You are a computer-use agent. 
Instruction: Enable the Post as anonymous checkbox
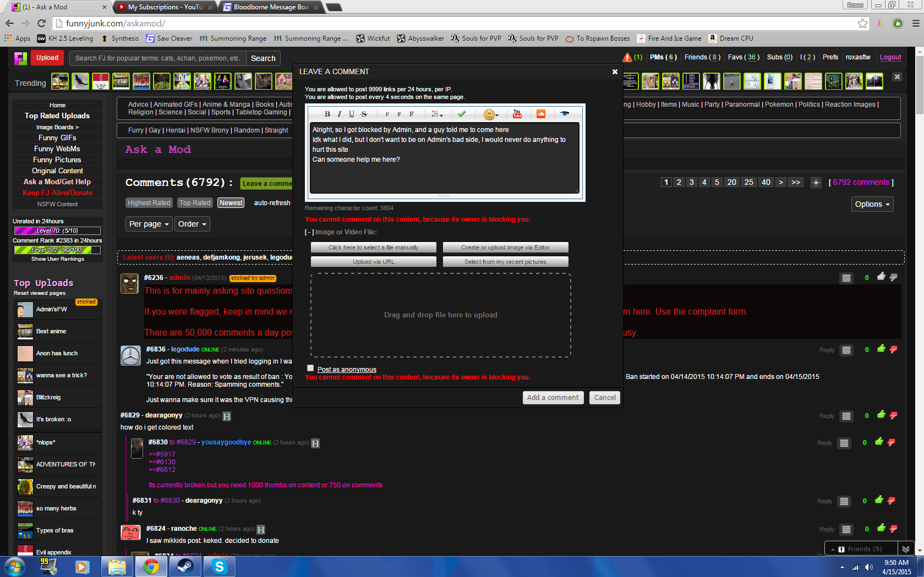pyautogui.click(x=310, y=369)
